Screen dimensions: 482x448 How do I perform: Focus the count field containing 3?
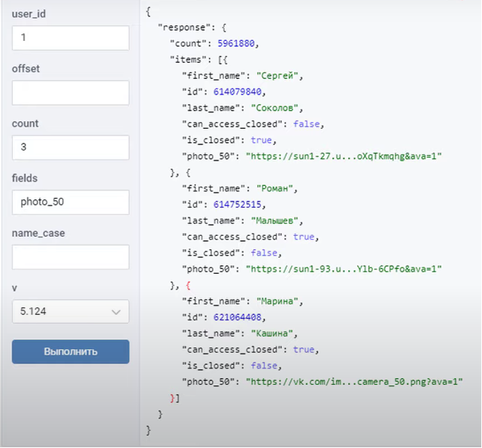coord(71,147)
